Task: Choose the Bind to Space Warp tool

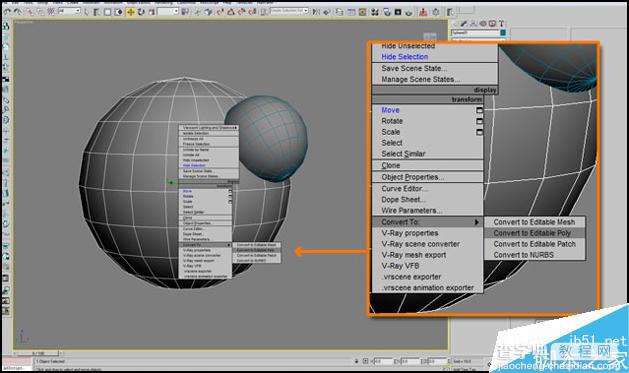Action: 51,12
